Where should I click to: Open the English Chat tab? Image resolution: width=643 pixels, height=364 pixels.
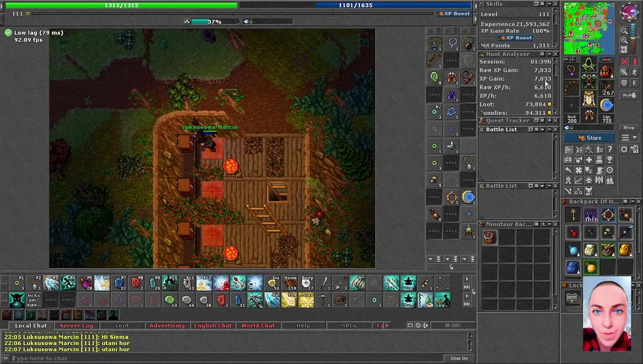(x=212, y=326)
